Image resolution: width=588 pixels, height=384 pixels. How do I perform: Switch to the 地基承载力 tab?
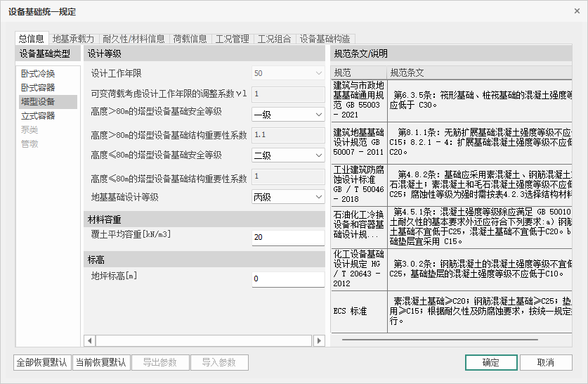[x=74, y=39]
